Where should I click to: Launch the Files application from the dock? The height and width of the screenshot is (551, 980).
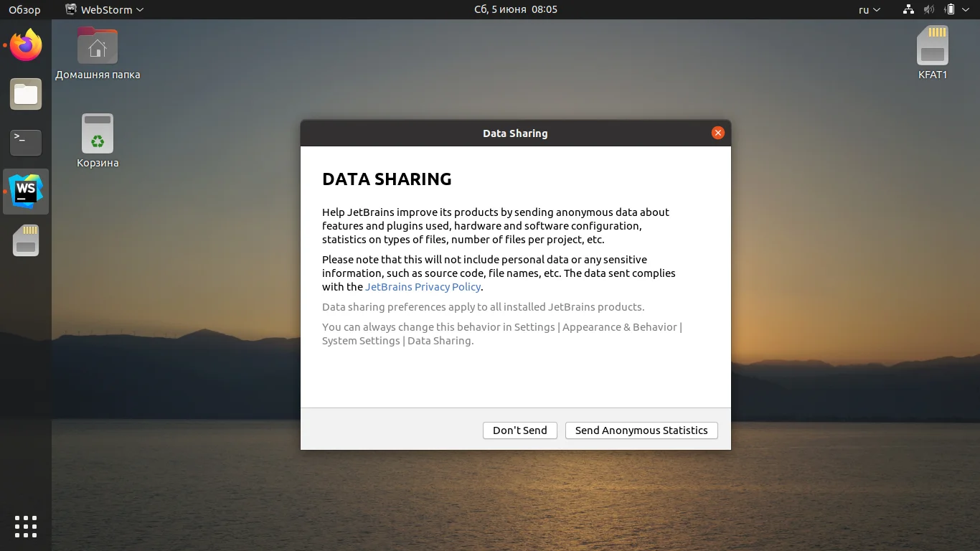(x=26, y=94)
